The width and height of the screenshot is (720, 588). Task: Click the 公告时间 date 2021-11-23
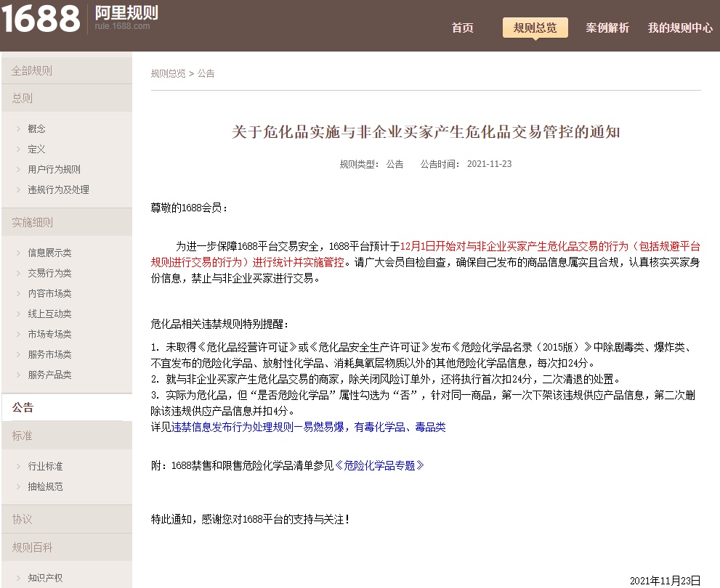click(489, 164)
